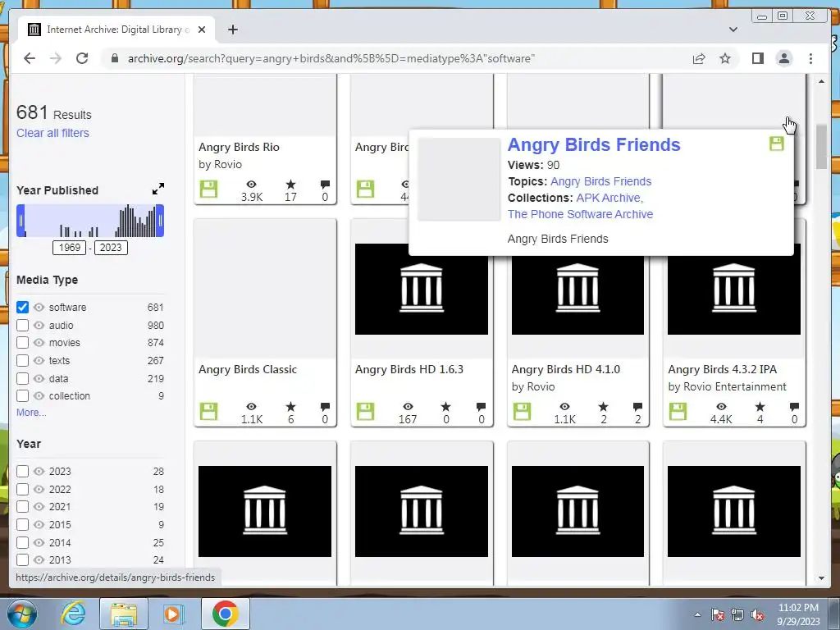Share this page via the share icon

pyautogui.click(x=699, y=58)
